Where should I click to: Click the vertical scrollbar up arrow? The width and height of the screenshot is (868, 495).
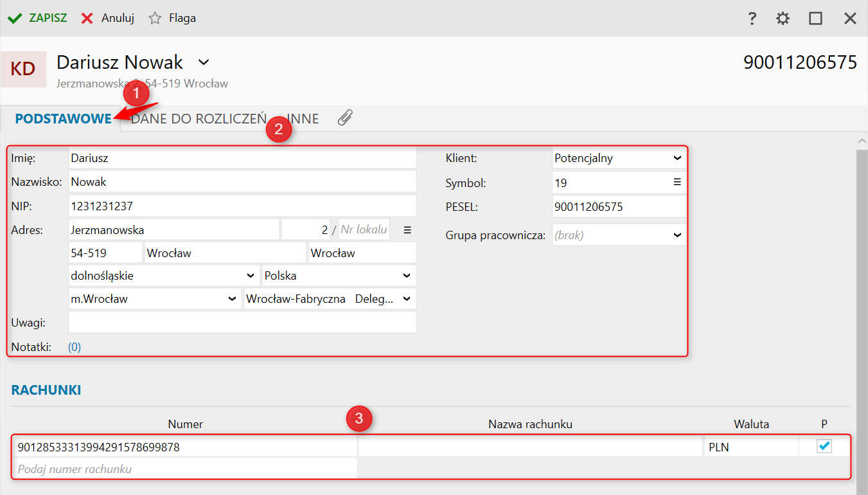tap(862, 141)
